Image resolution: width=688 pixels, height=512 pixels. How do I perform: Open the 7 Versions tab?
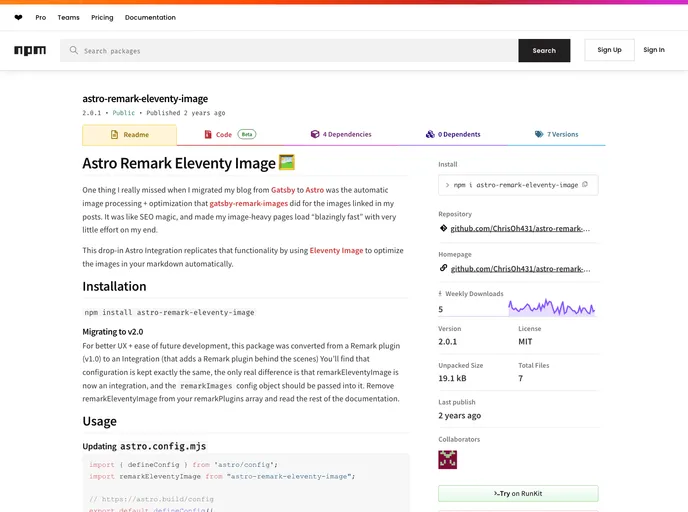(x=556, y=134)
